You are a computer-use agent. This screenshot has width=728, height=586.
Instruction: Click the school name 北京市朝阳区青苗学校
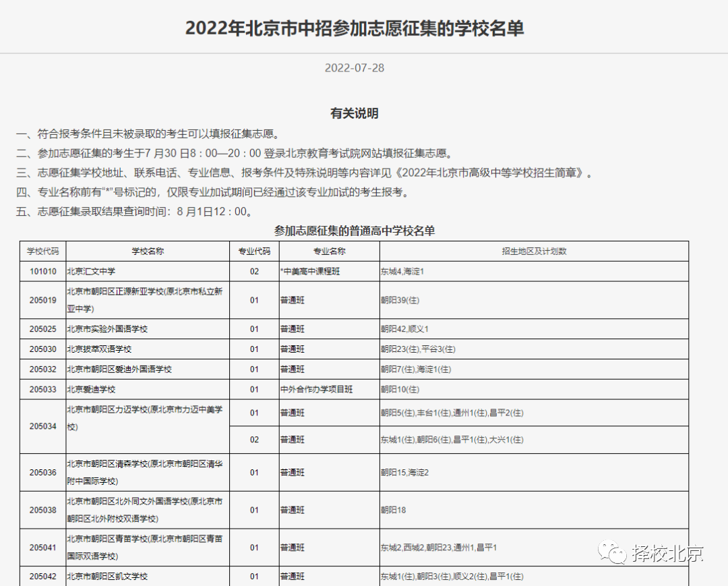(144, 548)
